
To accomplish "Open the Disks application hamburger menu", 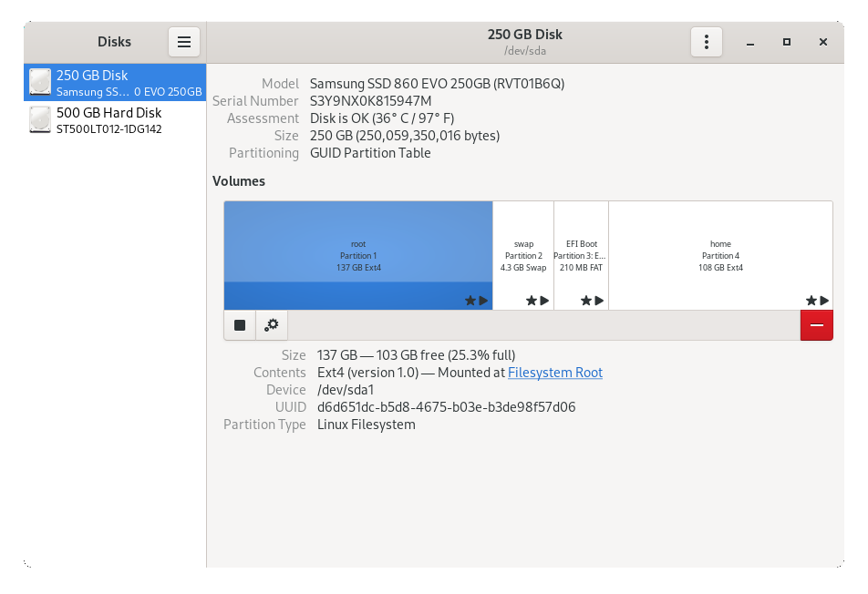I will coord(183,42).
